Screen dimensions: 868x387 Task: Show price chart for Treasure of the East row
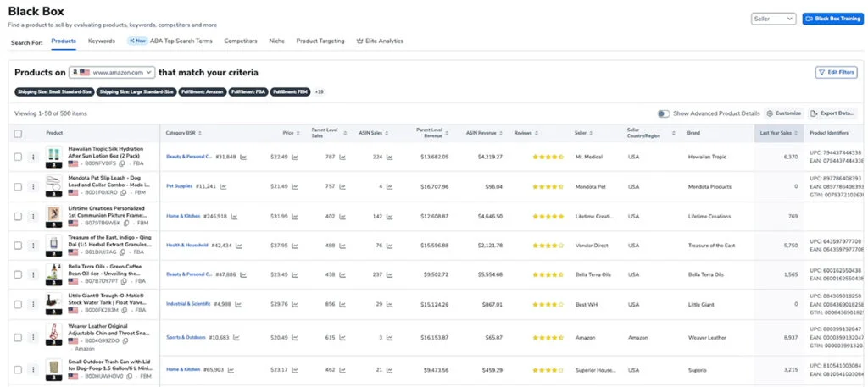(x=294, y=246)
